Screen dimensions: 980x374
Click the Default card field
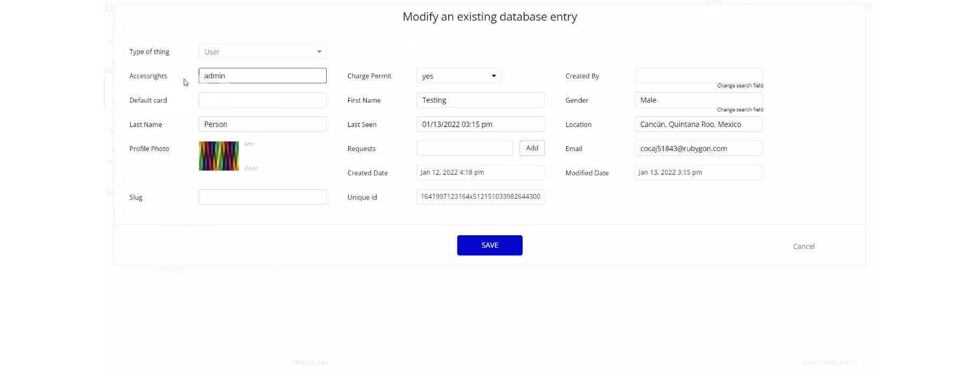[262, 100]
